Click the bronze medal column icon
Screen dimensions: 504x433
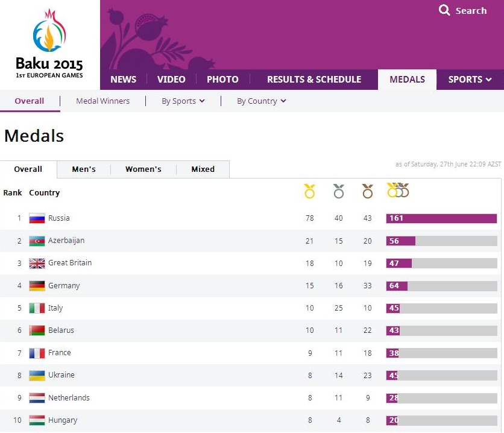click(368, 191)
